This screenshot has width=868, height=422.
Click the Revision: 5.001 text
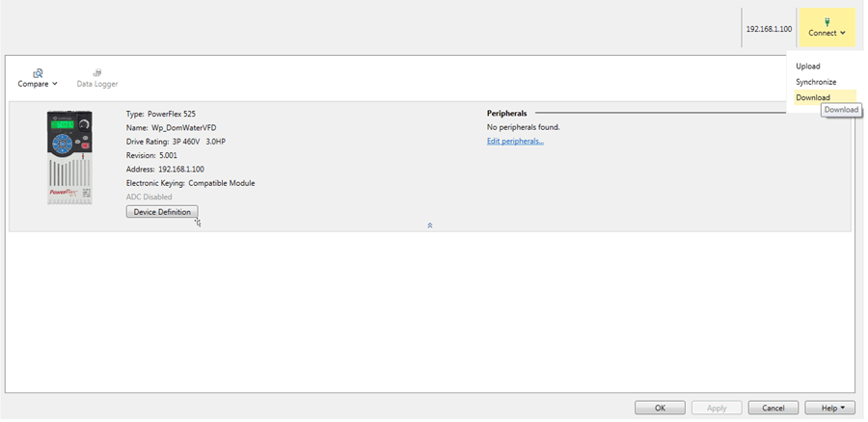tap(151, 155)
